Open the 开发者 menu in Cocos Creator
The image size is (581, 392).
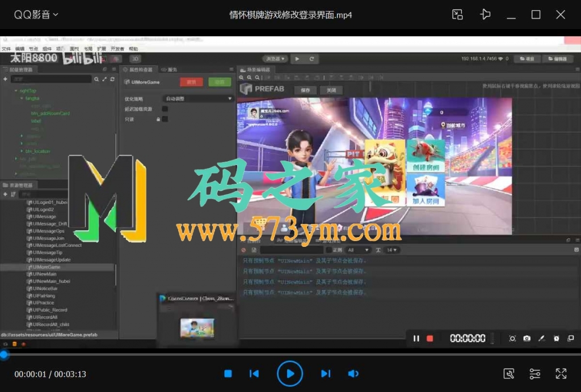click(x=117, y=49)
